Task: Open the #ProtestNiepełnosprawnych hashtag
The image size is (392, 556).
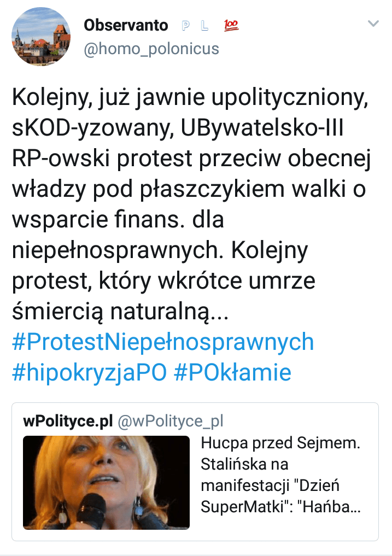Action: tap(163, 342)
